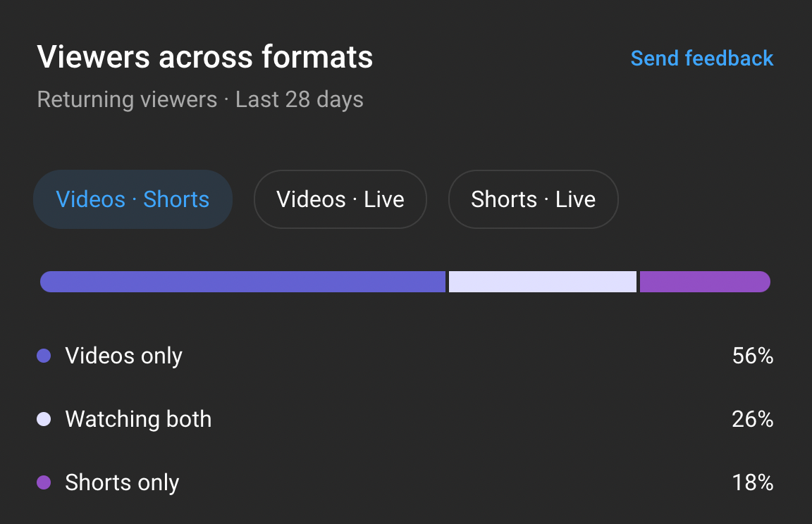Select the Videos · Shorts chip

133,199
